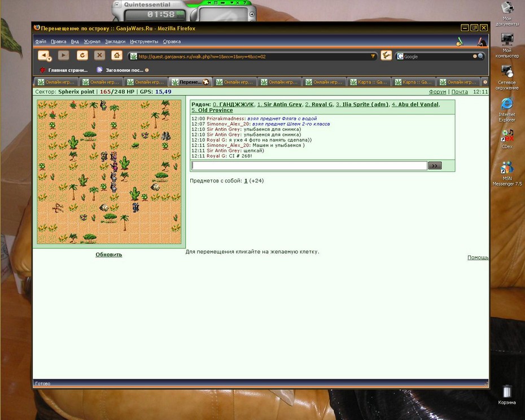
Task: Switch to the leftmost Онлайн игр... tab
Action: 56,82
